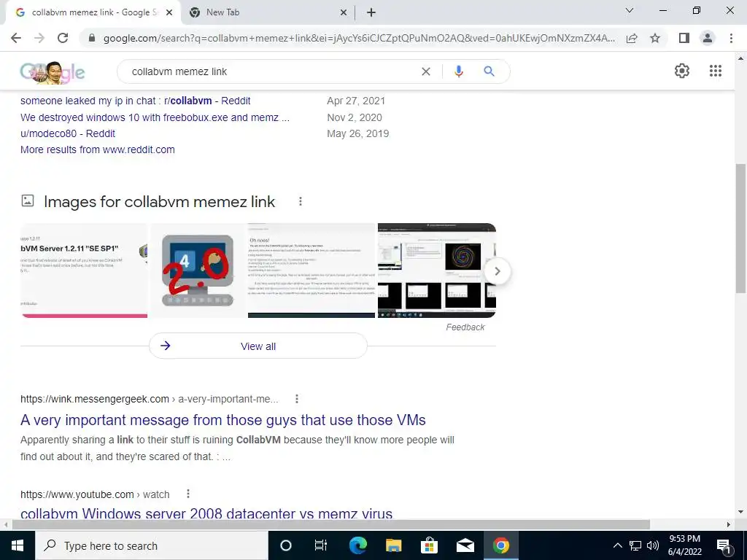Screen dimensions: 747x560
Task: Open a new tab with plus button
Action: click(x=371, y=13)
